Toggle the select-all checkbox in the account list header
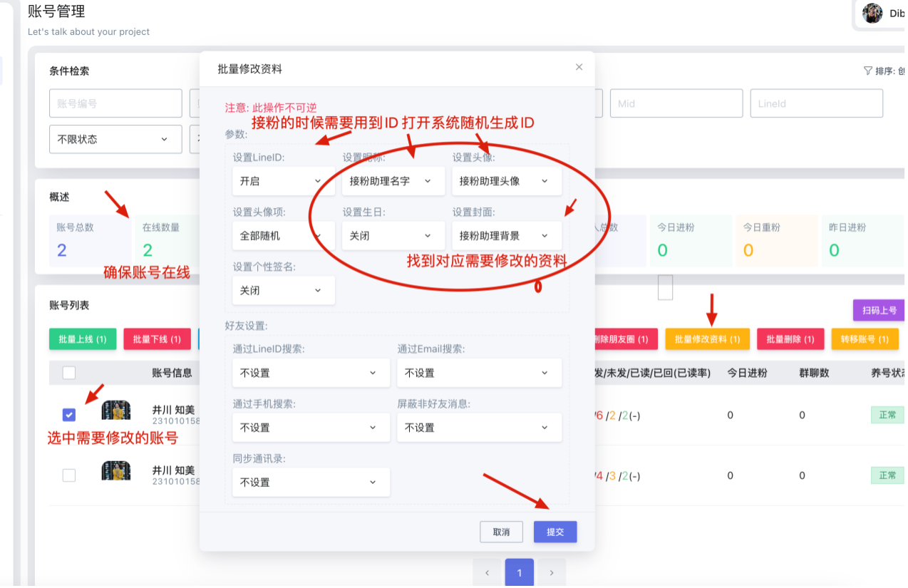This screenshot has height=588, width=908. click(x=68, y=372)
